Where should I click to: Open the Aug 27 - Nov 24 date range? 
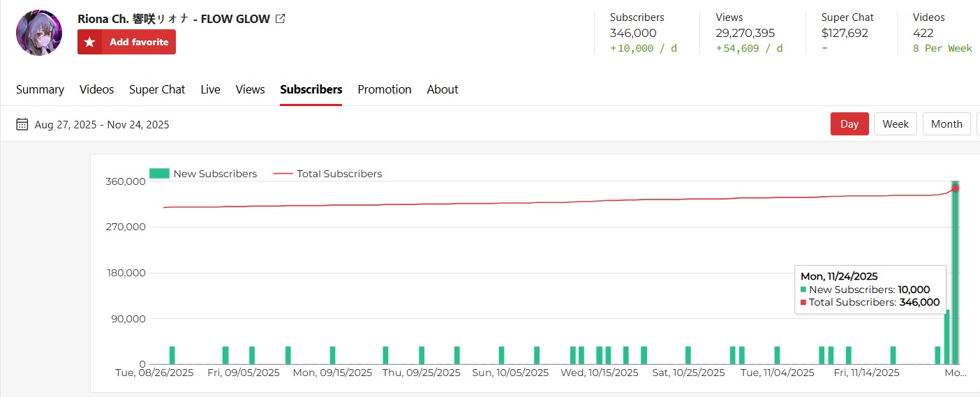[x=102, y=125]
